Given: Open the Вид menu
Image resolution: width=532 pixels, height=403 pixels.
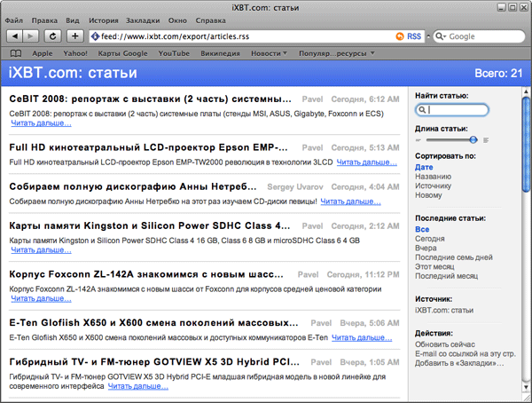Looking at the screenshot, I should pyautogui.click(x=73, y=20).
